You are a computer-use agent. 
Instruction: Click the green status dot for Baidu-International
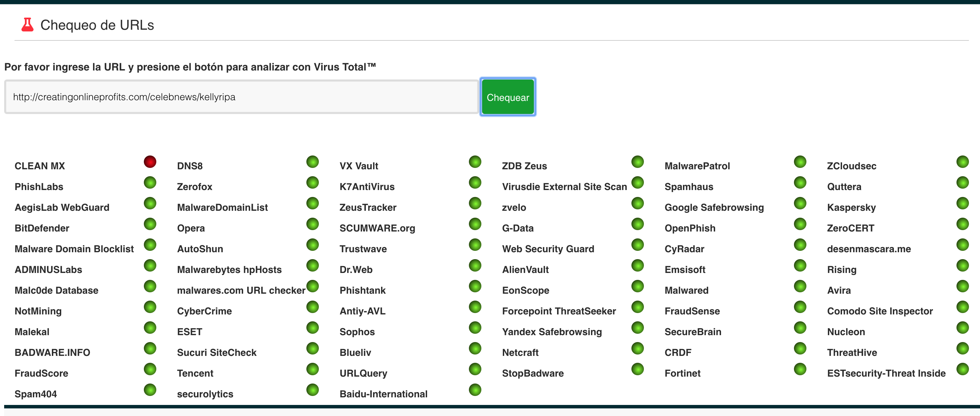(475, 390)
